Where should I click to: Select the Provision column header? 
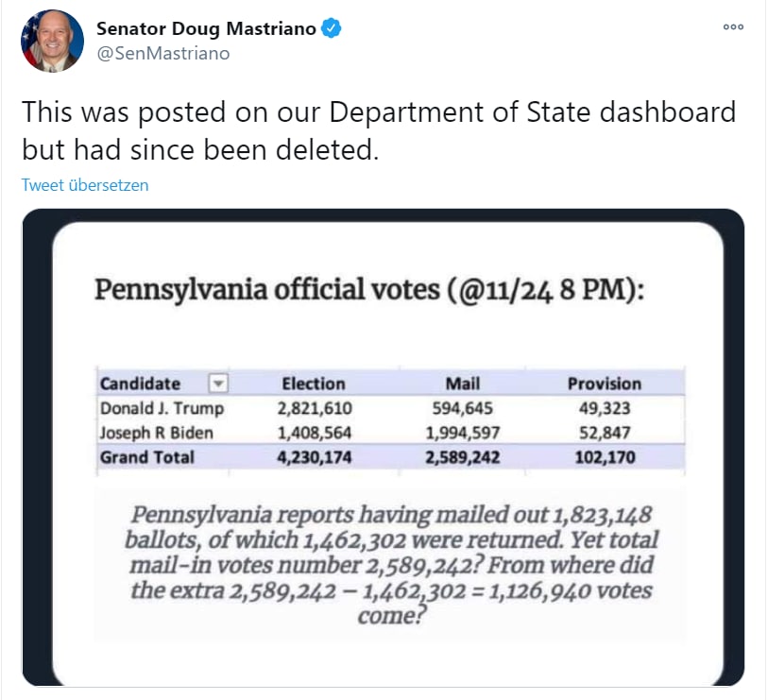pyautogui.click(x=605, y=384)
